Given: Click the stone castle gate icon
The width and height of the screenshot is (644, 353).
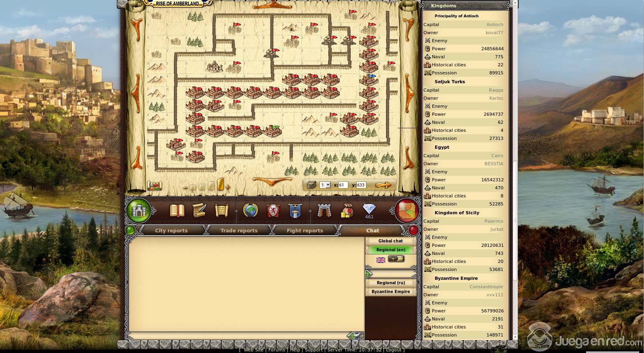Looking at the screenshot, I should pos(324,210).
